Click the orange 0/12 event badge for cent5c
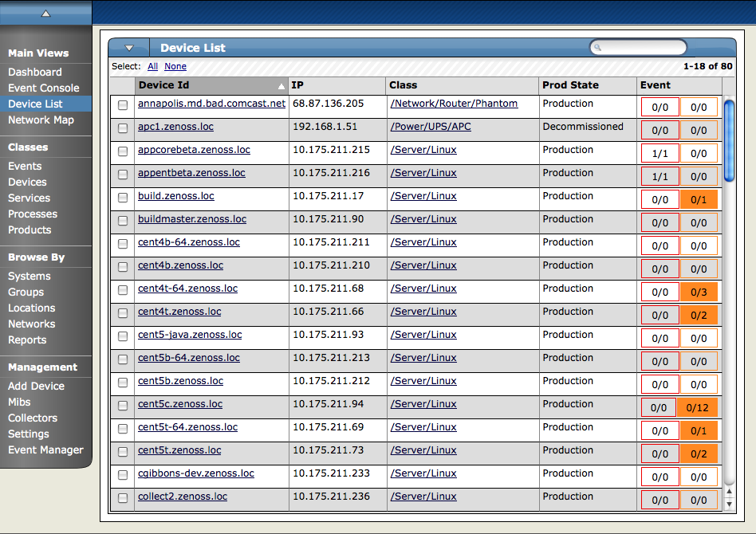 click(x=697, y=408)
